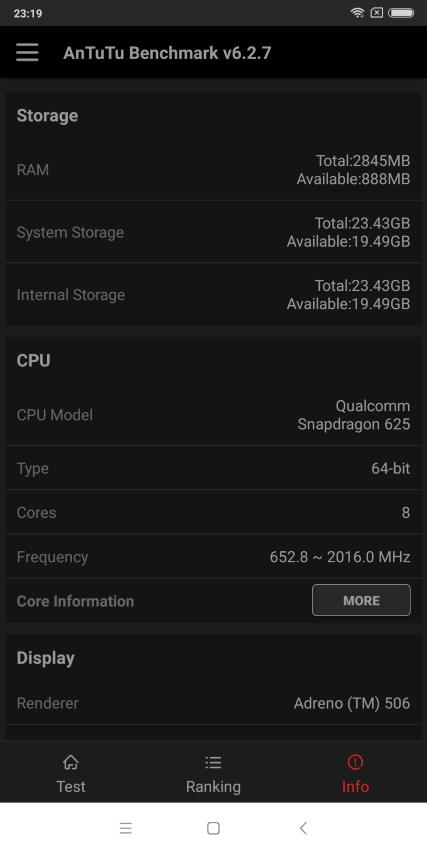Tap the RAM storage row
The height and width of the screenshot is (854, 427).
point(214,169)
